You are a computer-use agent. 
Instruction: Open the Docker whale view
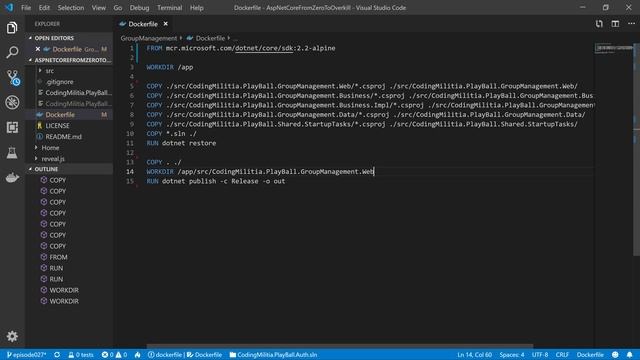pos(12,178)
